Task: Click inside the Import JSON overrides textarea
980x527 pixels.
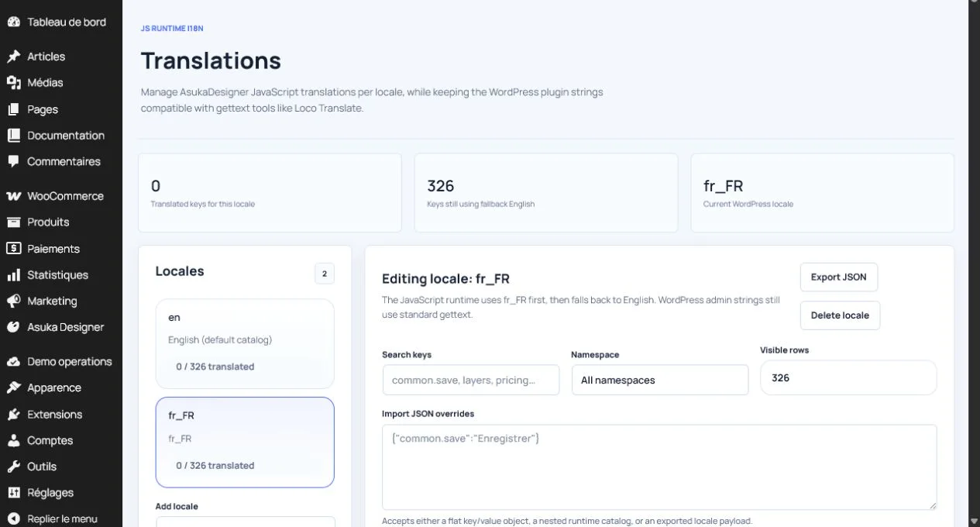Action: point(659,467)
